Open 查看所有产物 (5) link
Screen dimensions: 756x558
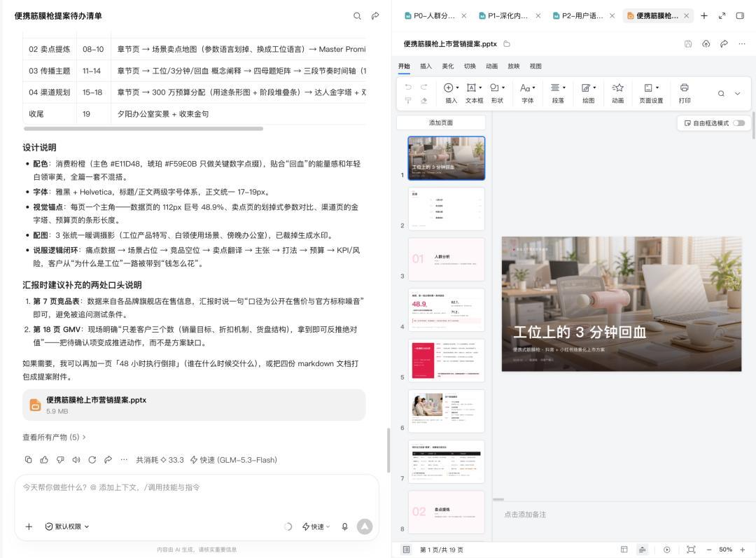coord(54,437)
